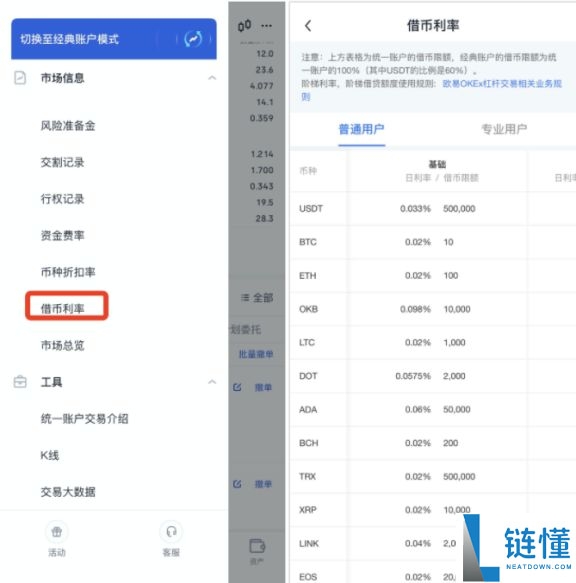
Task: Open 市场总览 menu item
Action: [x=62, y=345]
